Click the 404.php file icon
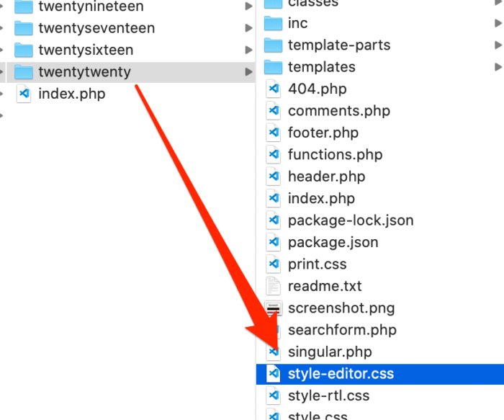The width and height of the screenshot is (504, 420). coord(274,89)
